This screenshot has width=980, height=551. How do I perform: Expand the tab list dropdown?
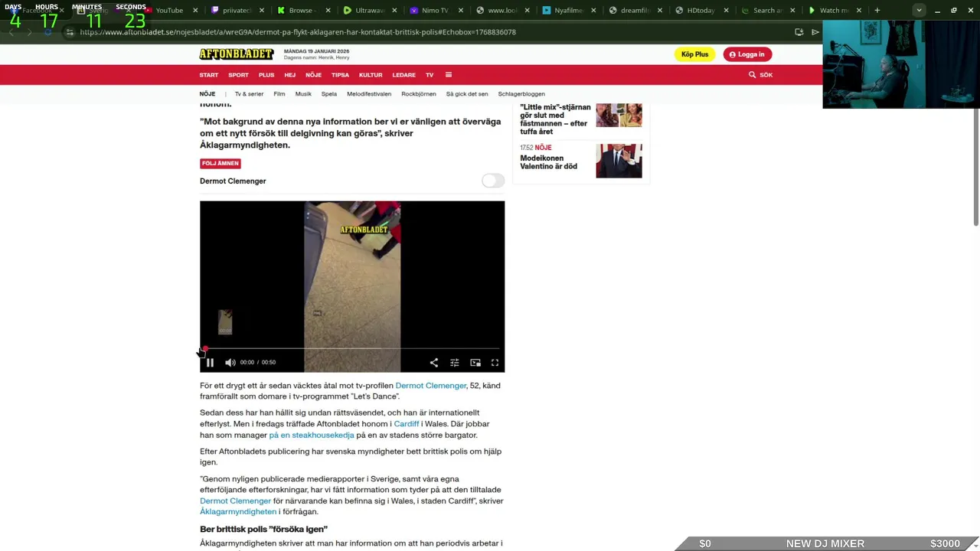tap(919, 11)
